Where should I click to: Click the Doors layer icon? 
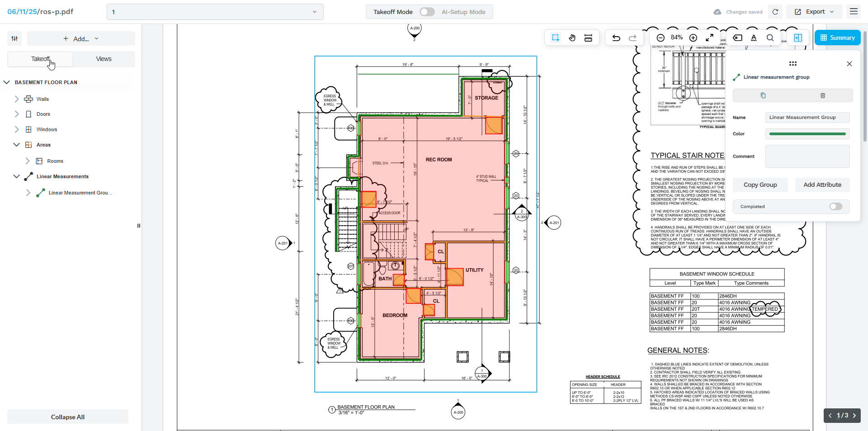pyautogui.click(x=28, y=114)
